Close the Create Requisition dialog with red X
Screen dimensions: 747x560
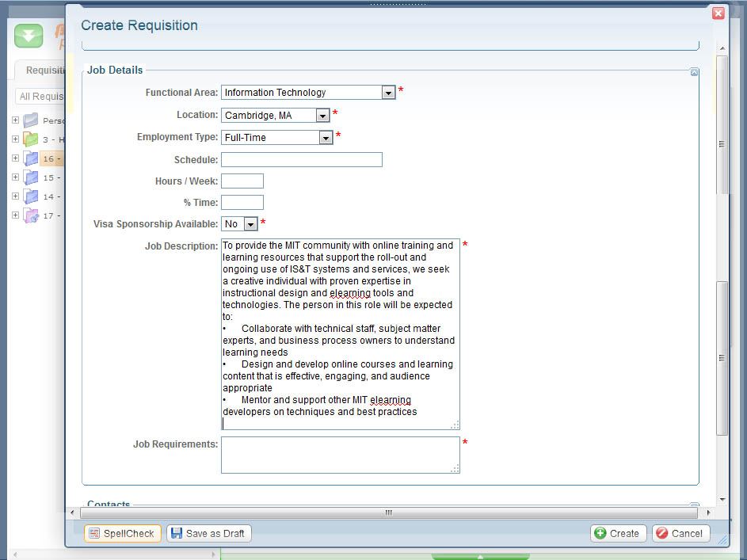718,13
